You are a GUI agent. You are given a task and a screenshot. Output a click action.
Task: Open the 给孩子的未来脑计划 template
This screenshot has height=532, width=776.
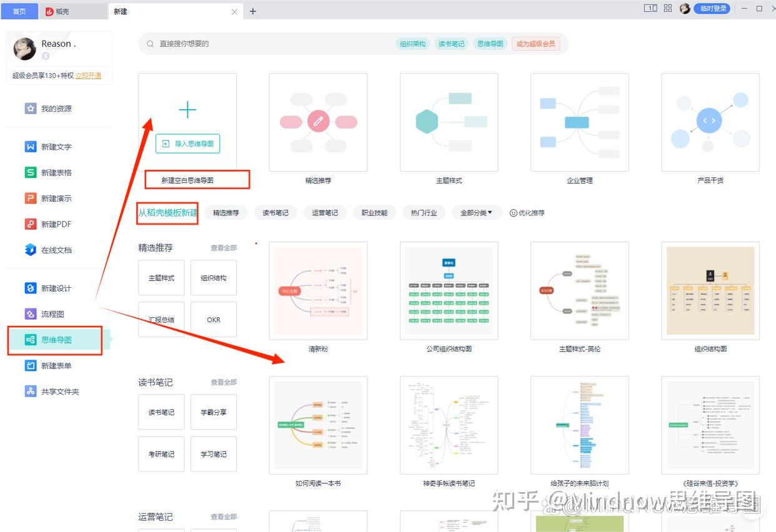tap(580, 425)
